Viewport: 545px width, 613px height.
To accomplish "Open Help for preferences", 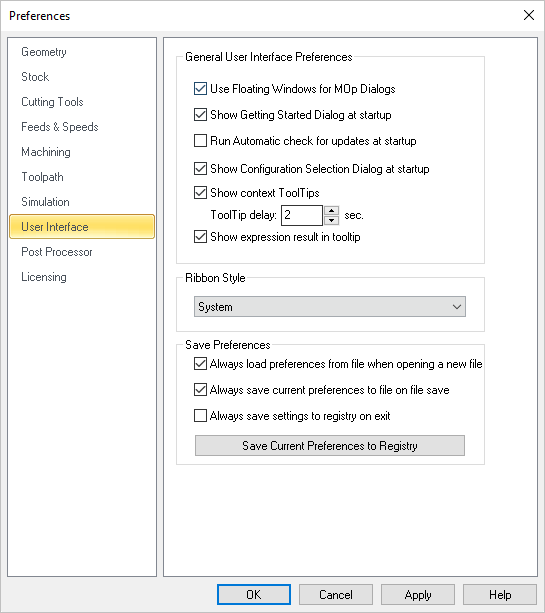I will (x=500, y=595).
